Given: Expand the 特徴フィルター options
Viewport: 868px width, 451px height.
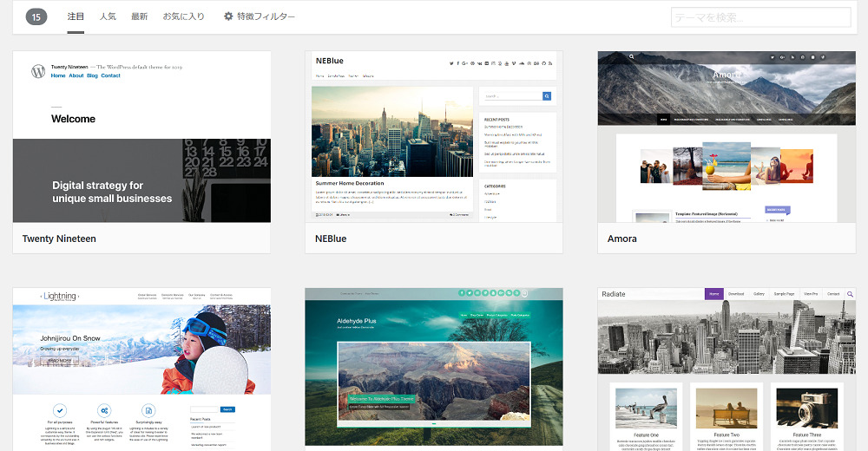Looking at the screenshot, I should point(266,16).
